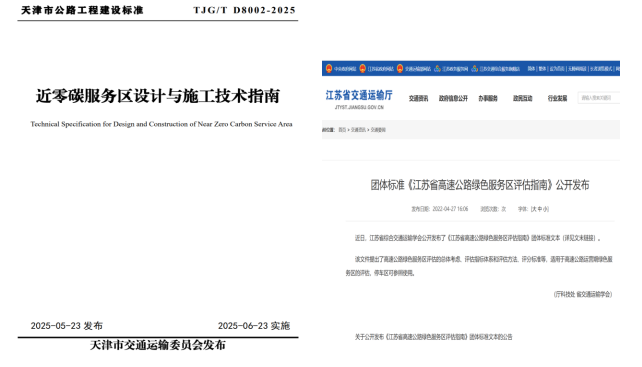The image size is (642, 367).
Task: Click the colorful logo beside 江苏政务服务网
Action: click(437, 69)
